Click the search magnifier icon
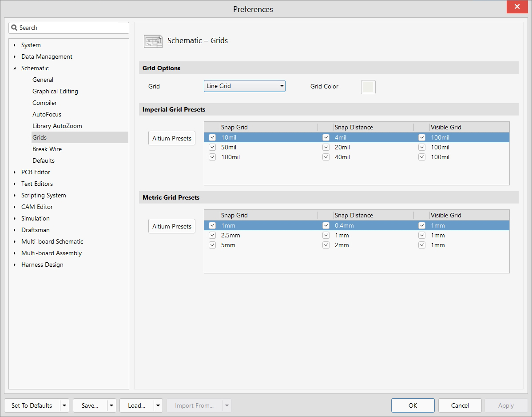The width and height of the screenshot is (532, 417). [x=14, y=28]
